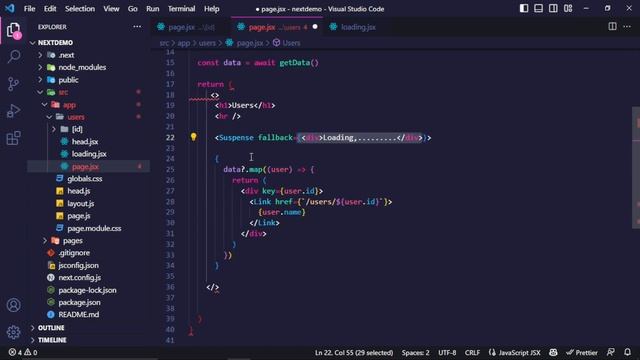Image resolution: width=640 pixels, height=360 pixels.
Task: Collapse the NEXTDEMO root folder
Action: pyautogui.click(x=33, y=42)
